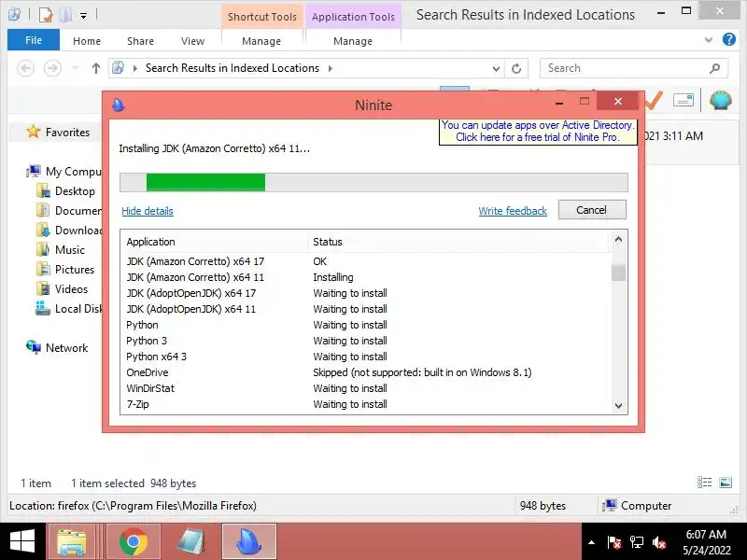Go back in Explorer navigation

[26, 68]
